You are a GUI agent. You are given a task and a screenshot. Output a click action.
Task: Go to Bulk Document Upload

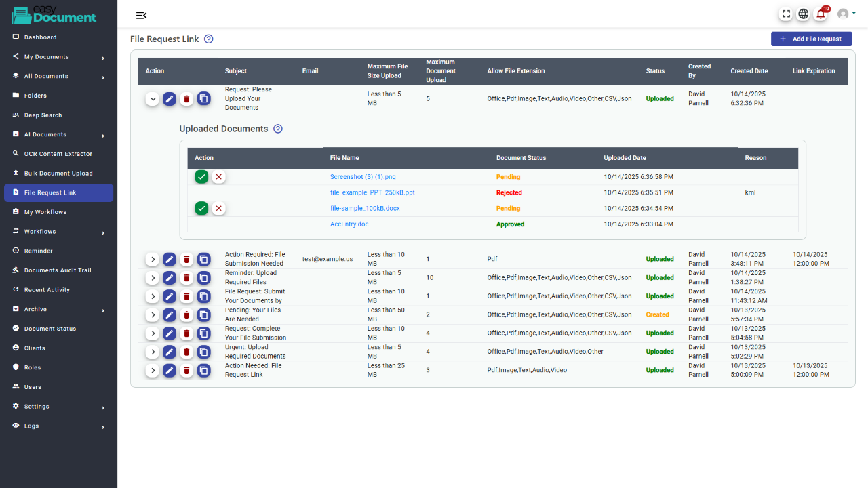pos(58,174)
